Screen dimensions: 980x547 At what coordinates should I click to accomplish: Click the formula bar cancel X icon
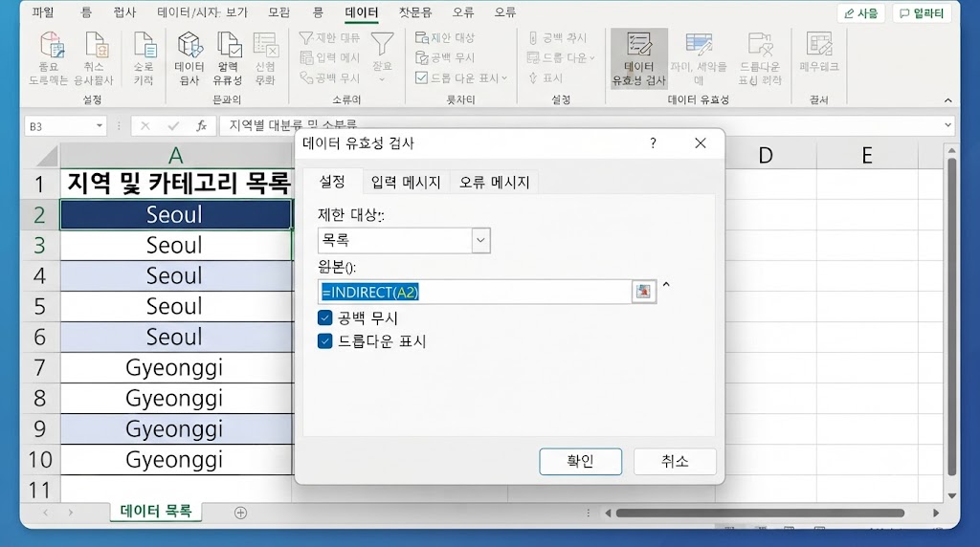click(145, 126)
